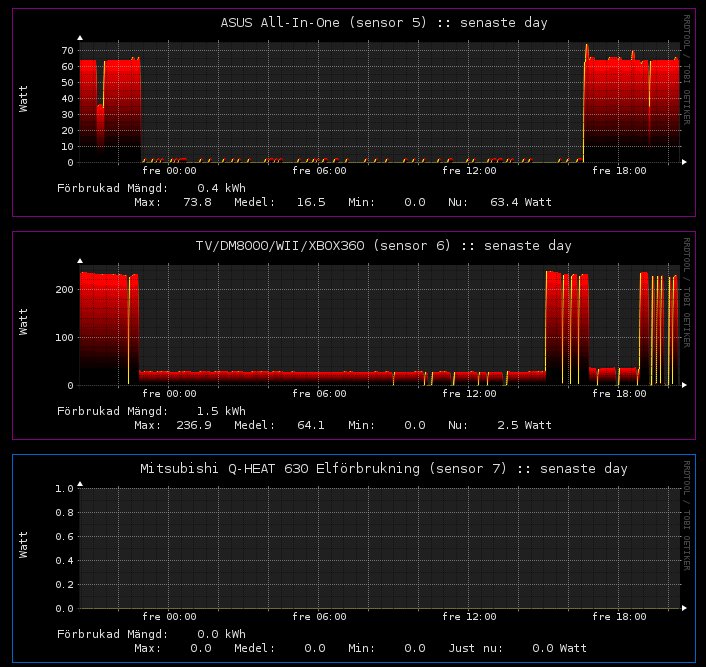Click the Förbrukad Mängd 1.5 kWh text
Image resolution: width=706 pixels, height=667 pixels.
click(151, 411)
